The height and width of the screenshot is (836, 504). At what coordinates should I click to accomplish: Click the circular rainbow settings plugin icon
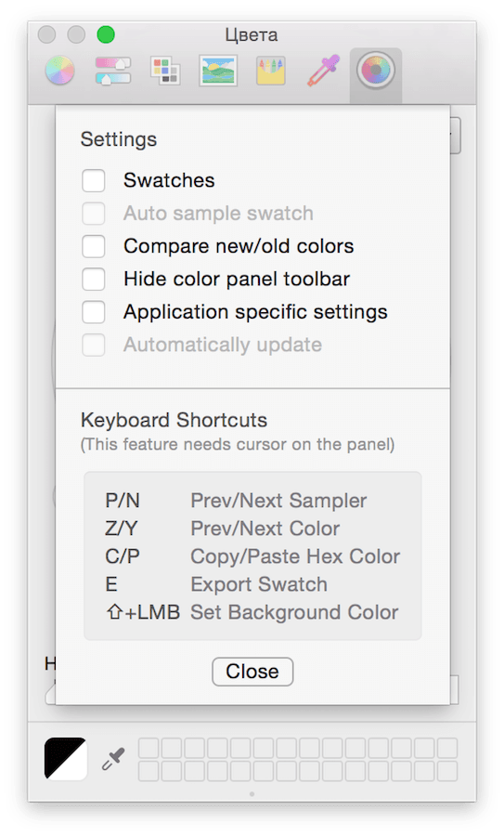tap(376, 71)
